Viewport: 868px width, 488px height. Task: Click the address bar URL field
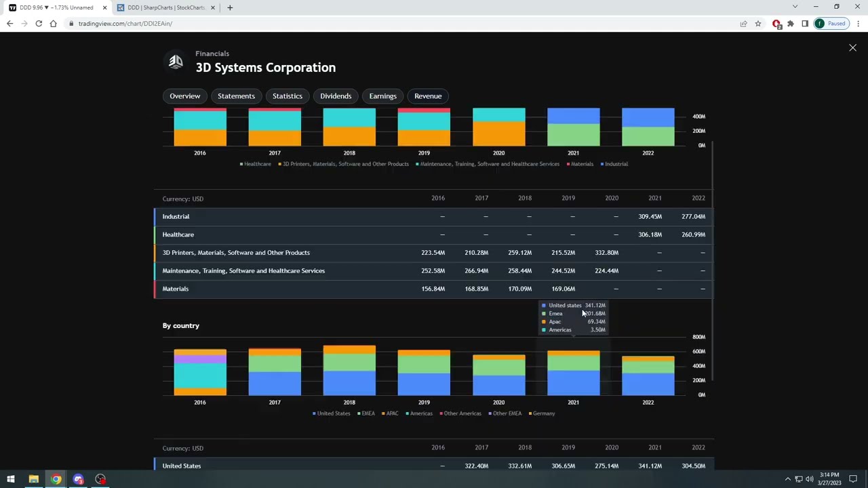point(400,24)
